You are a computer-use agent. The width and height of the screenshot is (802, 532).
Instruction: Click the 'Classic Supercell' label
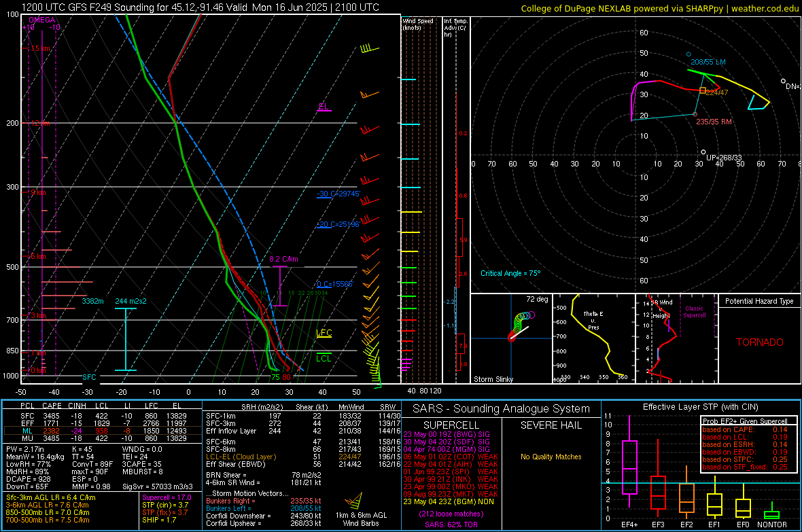click(695, 312)
